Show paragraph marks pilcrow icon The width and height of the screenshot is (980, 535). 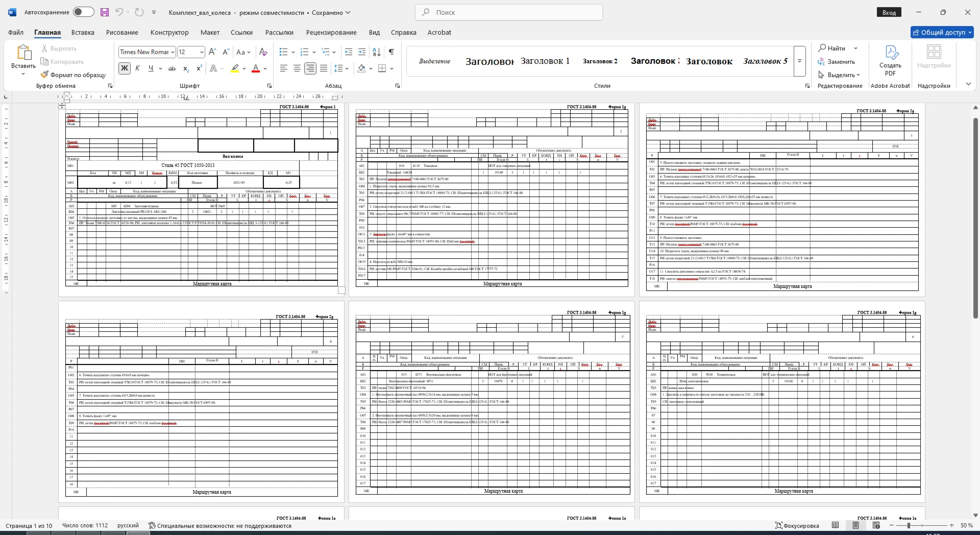[391, 52]
